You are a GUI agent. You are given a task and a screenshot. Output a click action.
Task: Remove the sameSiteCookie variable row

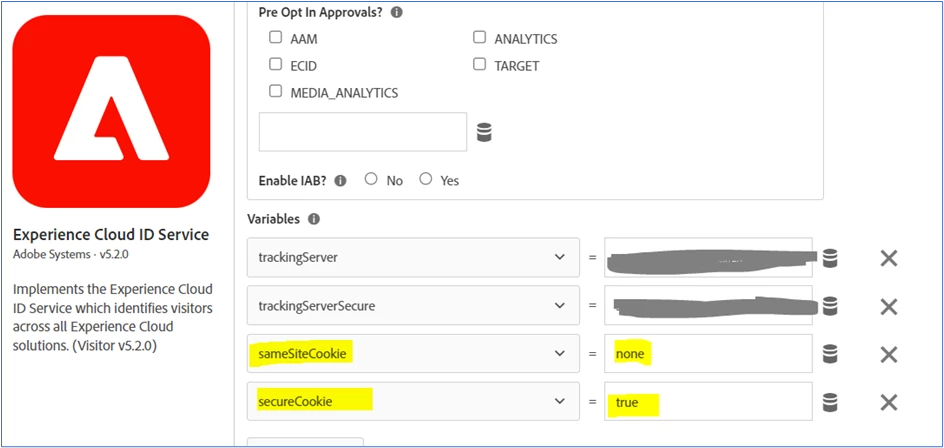[889, 354]
